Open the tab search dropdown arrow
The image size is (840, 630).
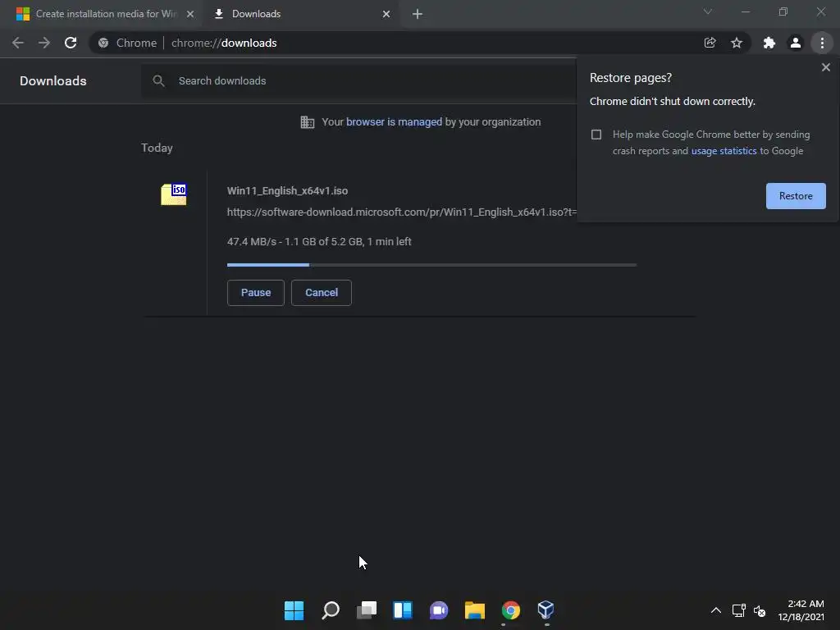[x=708, y=11]
